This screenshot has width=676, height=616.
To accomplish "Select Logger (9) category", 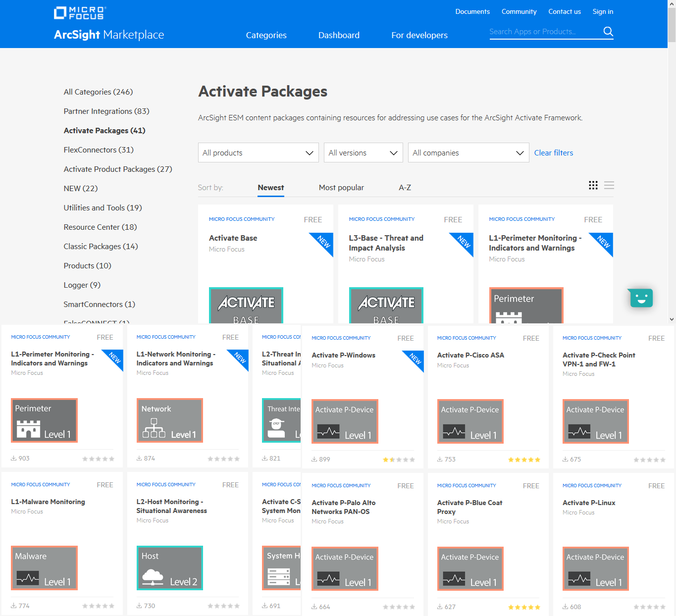I will [82, 285].
